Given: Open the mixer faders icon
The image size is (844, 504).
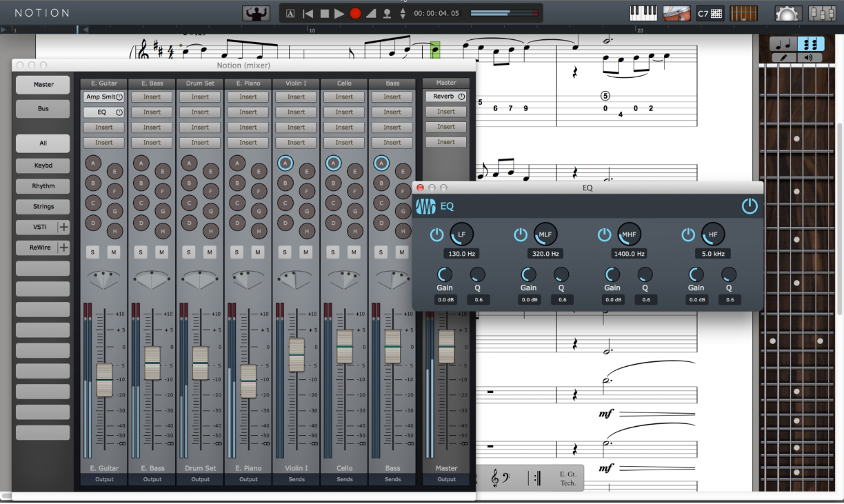Looking at the screenshot, I should pyautogui.click(x=821, y=12).
